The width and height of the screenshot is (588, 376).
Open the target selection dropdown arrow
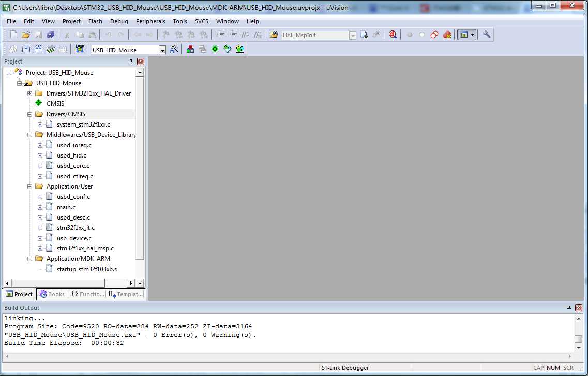coord(162,50)
